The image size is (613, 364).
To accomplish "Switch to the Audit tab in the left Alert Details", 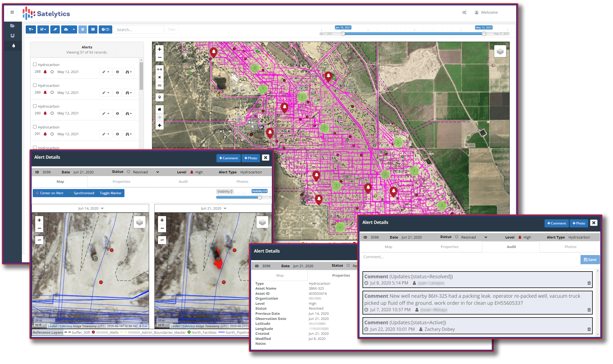I will (183, 181).
